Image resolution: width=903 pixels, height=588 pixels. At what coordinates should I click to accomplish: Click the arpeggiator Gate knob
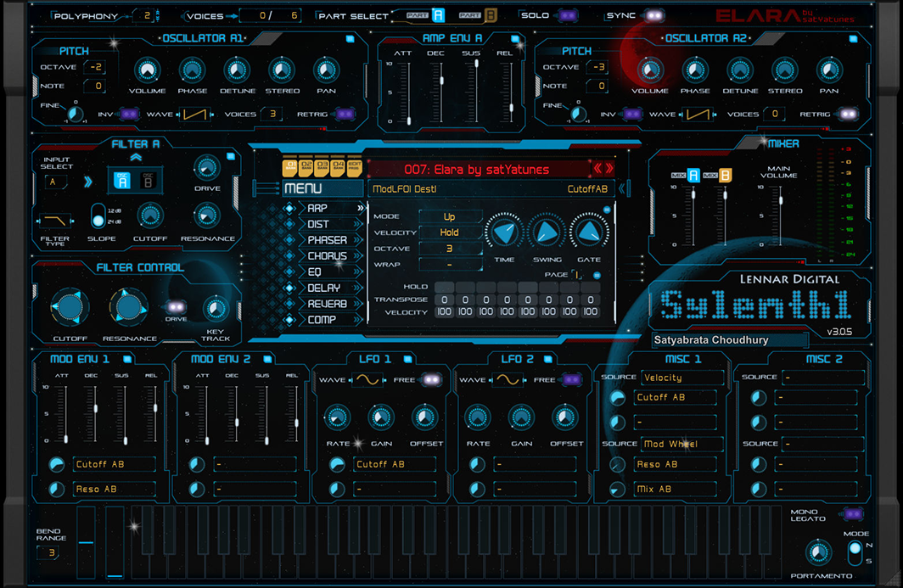(589, 232)
